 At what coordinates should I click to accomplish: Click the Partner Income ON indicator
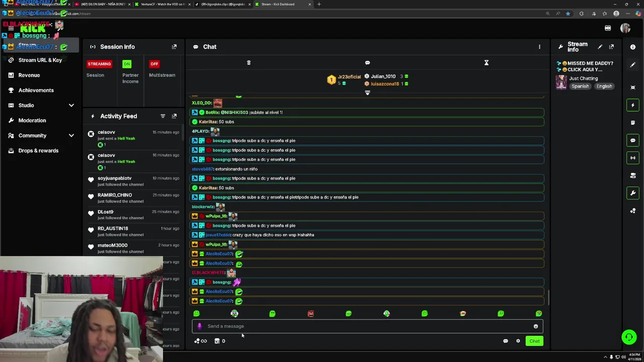pos(127,64)
